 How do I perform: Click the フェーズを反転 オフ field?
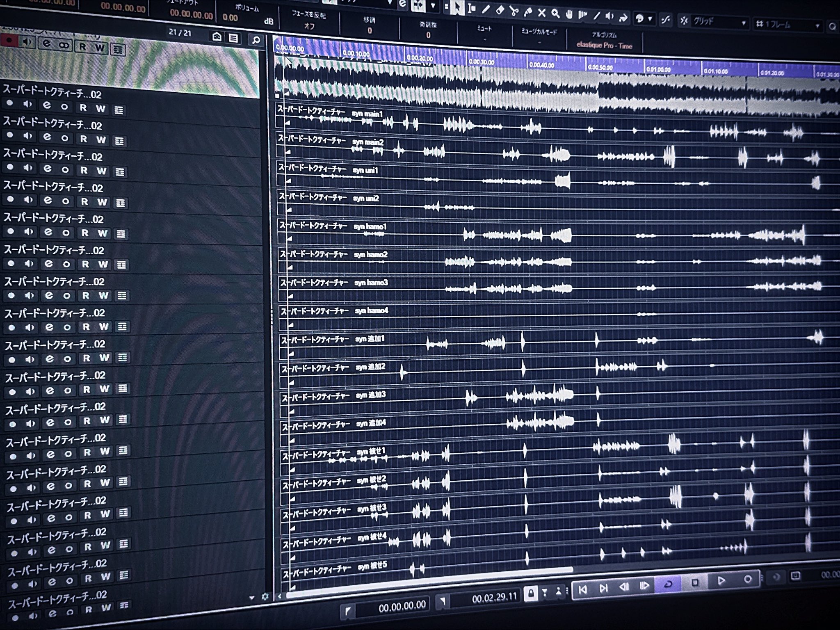click(309, 26)
